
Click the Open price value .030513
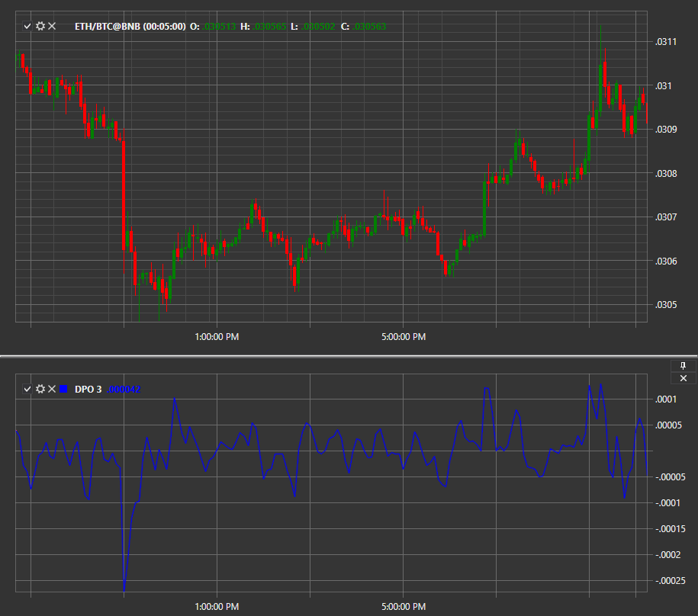pyautogui.click(x=219, y=26)
